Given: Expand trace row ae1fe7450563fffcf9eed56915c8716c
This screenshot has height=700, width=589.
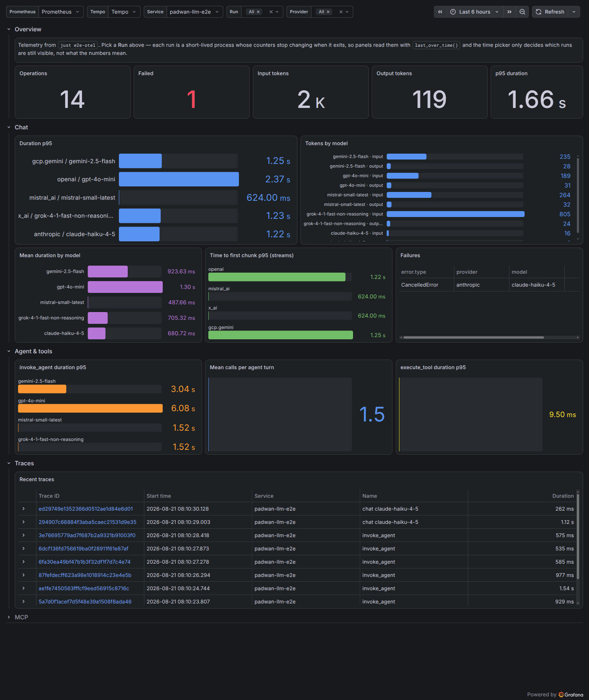Looking at the screenshot, I should click(x=24, y=588).
